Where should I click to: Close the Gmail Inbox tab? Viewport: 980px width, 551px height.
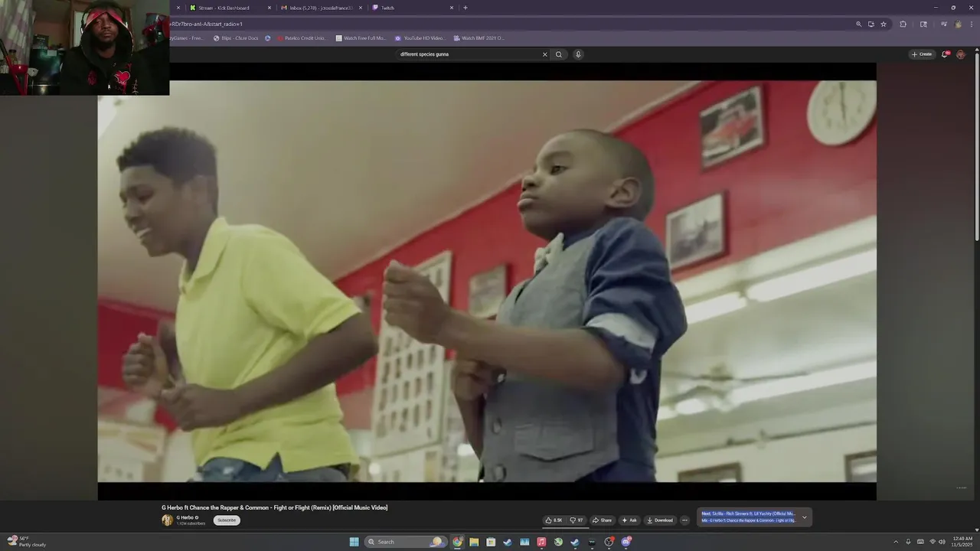point(361,8)
